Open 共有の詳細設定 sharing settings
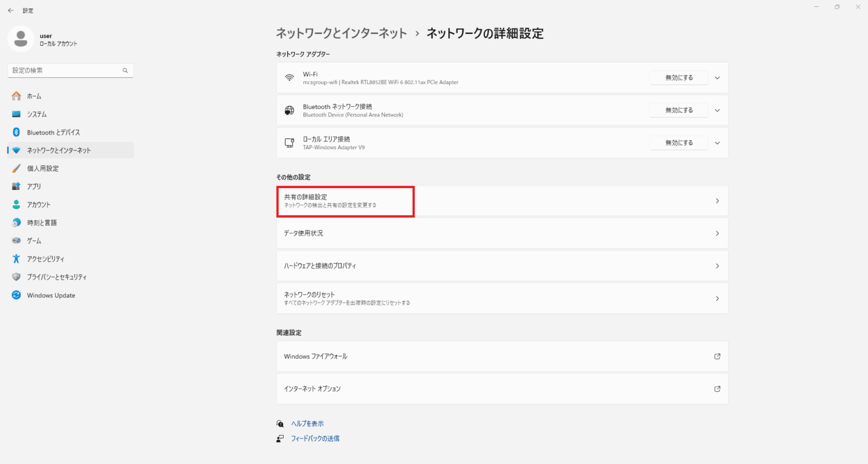 pyautogui.click(x=345, y=201)
